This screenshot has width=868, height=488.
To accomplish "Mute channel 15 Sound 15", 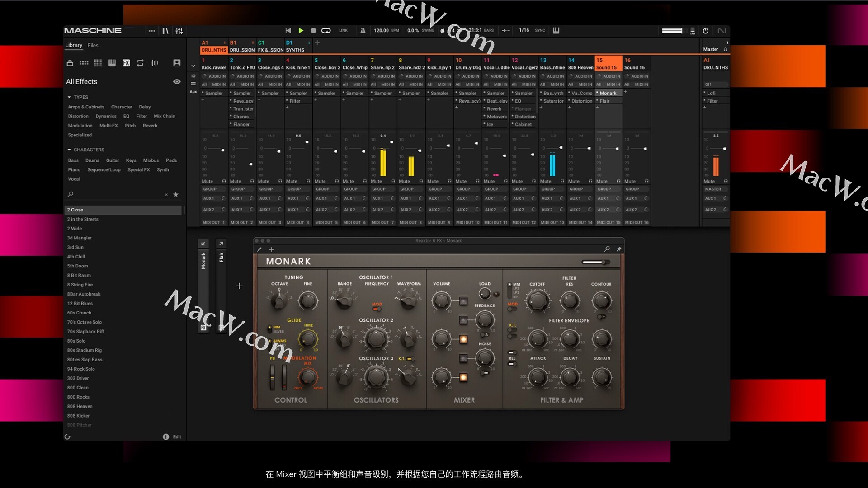I will [602, 181].
